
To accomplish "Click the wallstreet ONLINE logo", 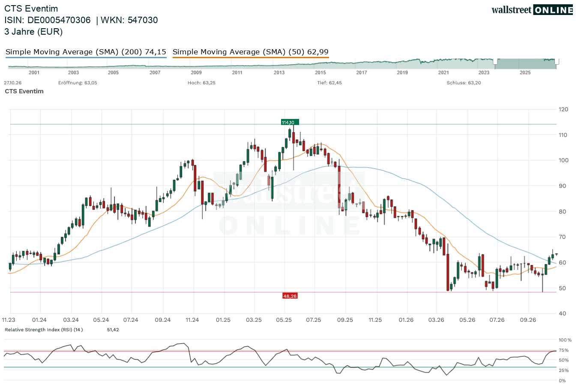I will tap(532, 10).
